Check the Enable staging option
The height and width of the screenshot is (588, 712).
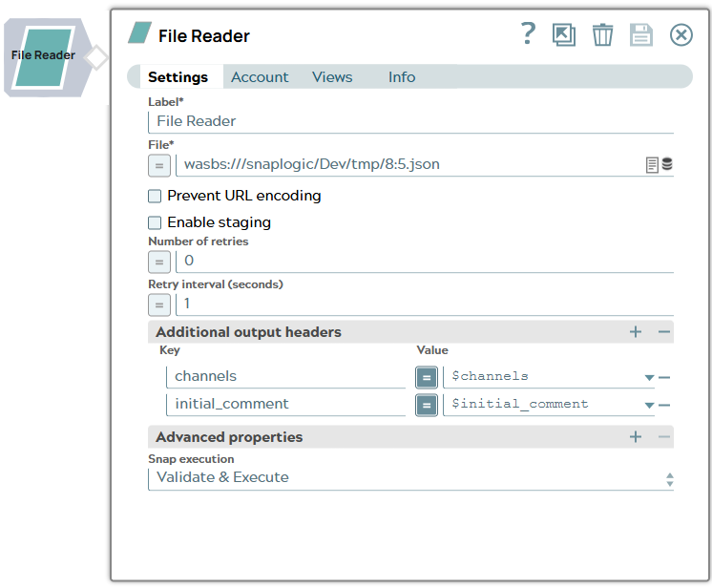click(155, 222)
